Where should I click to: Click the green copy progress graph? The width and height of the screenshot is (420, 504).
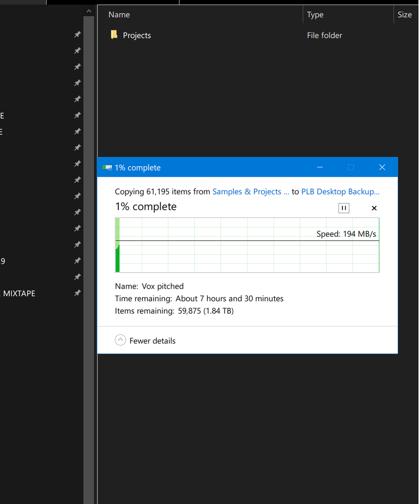[x=247, y=245]
